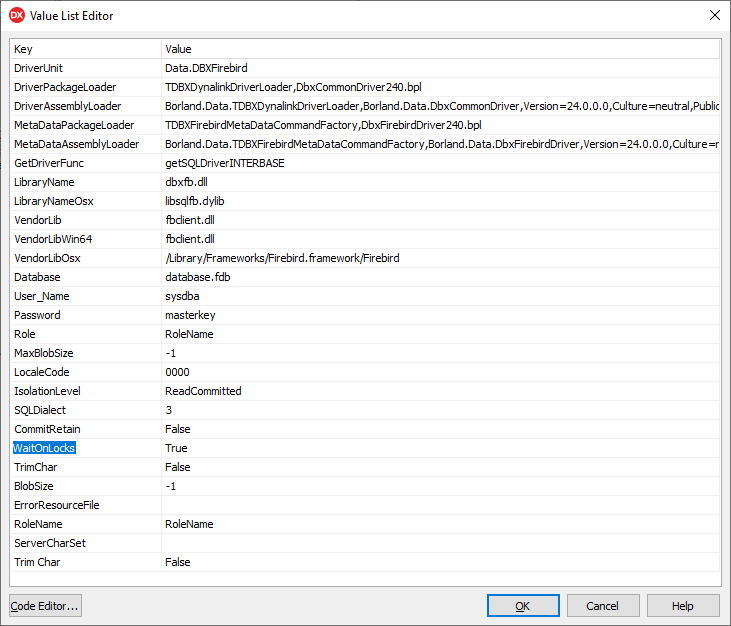Edit the -1 value of MaxBlobSize

coord(441,353)
